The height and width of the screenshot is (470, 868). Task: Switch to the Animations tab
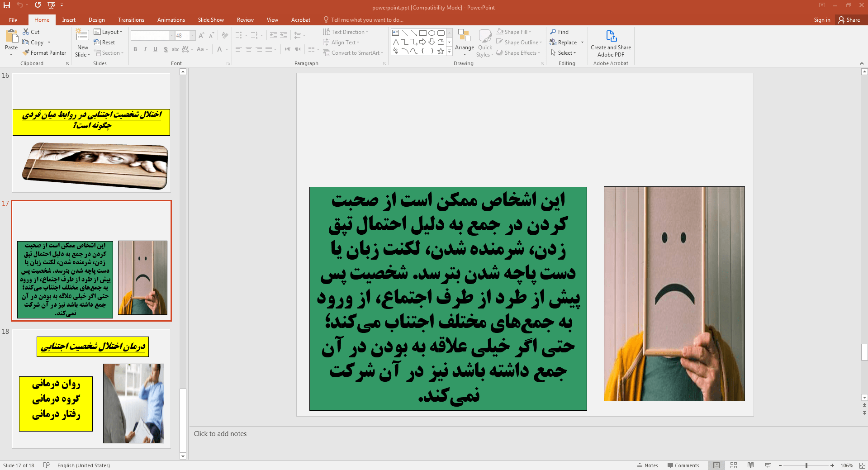pos(171,20)
